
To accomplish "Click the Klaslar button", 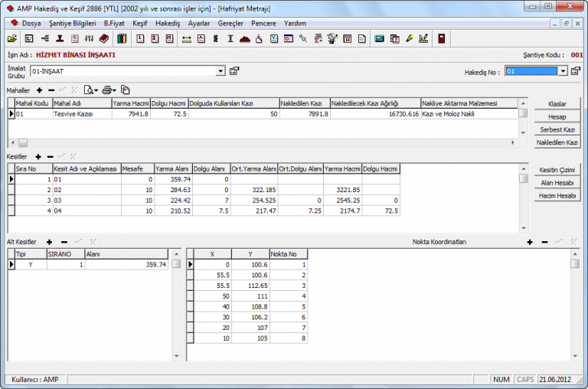I will pyautogui.click(x=557, y=103).
